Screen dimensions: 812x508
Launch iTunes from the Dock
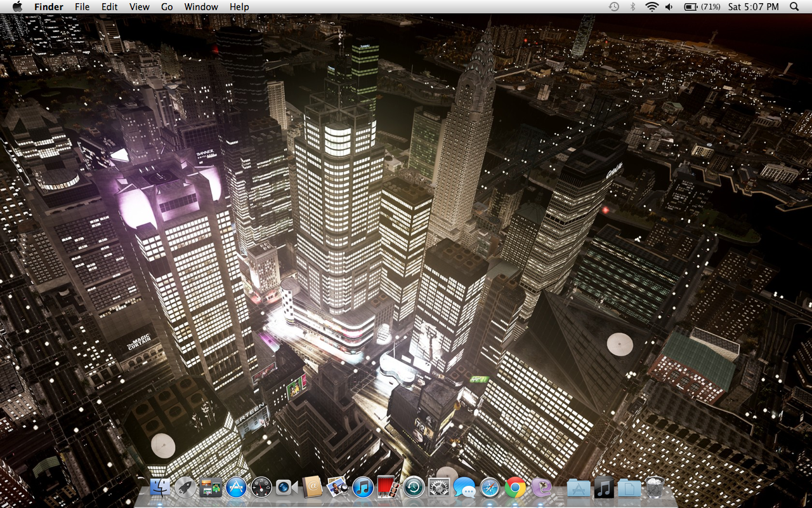363,487
